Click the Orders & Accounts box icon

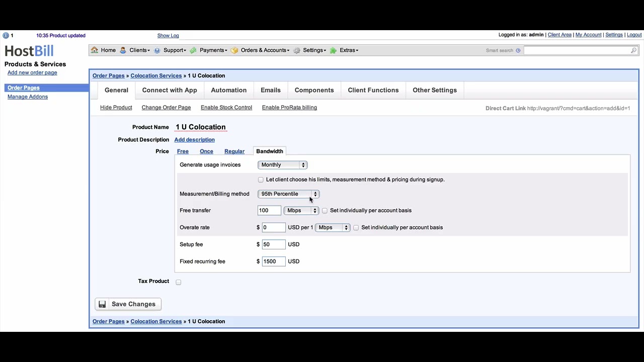tap(234, 50)
